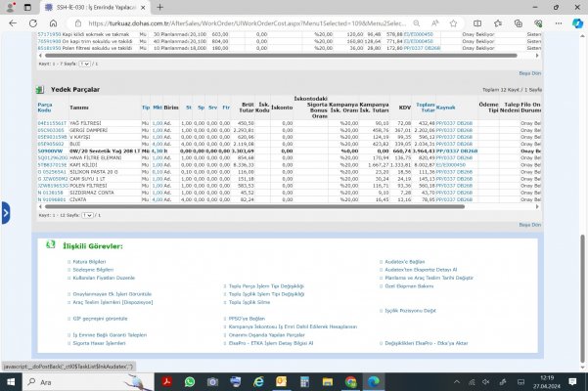Click the Yedek Parçalar section icon
588x391 pixels.
point(39,89)
